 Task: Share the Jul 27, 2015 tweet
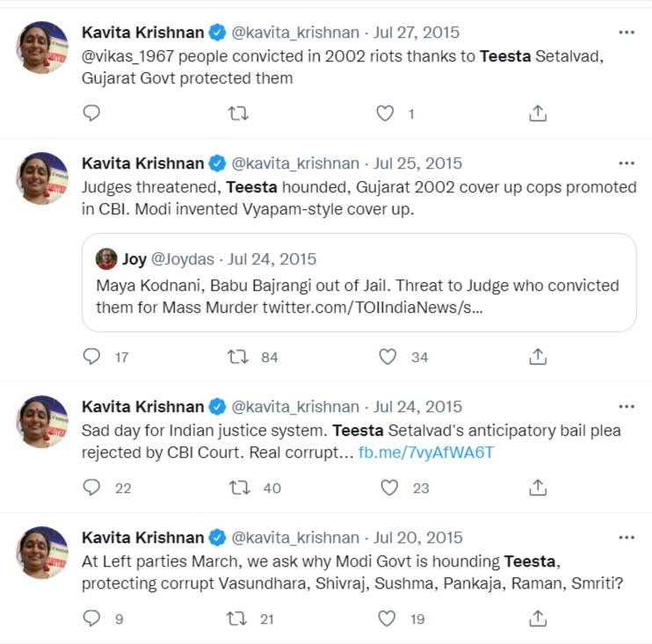point(538,113)
